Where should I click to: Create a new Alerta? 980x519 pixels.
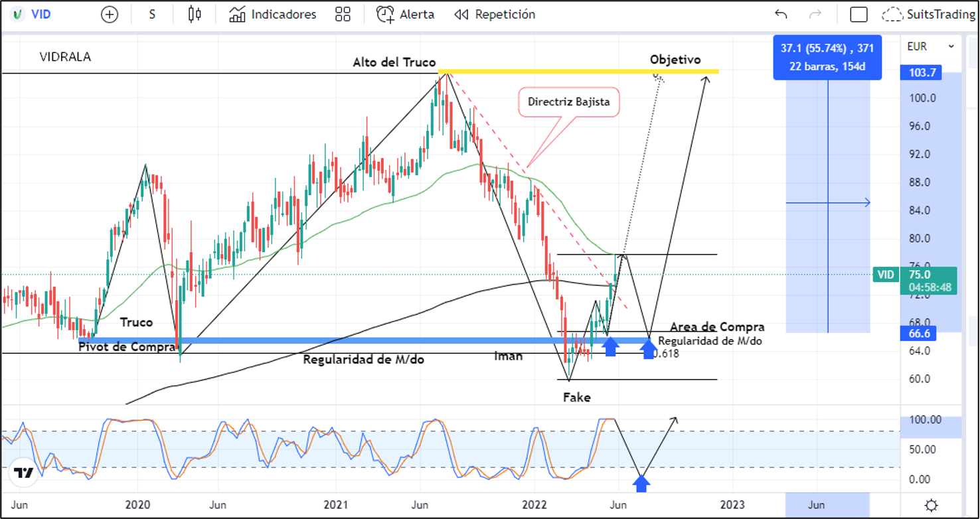[405, 14]
